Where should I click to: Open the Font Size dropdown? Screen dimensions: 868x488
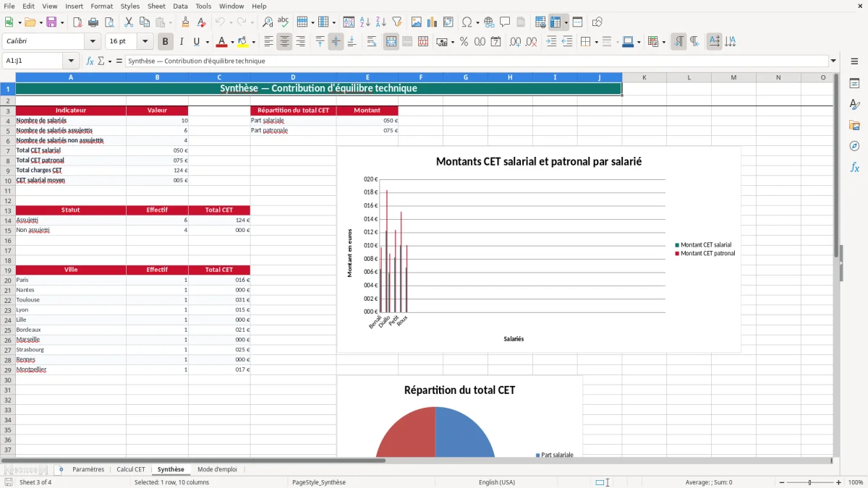click(145, 42)
